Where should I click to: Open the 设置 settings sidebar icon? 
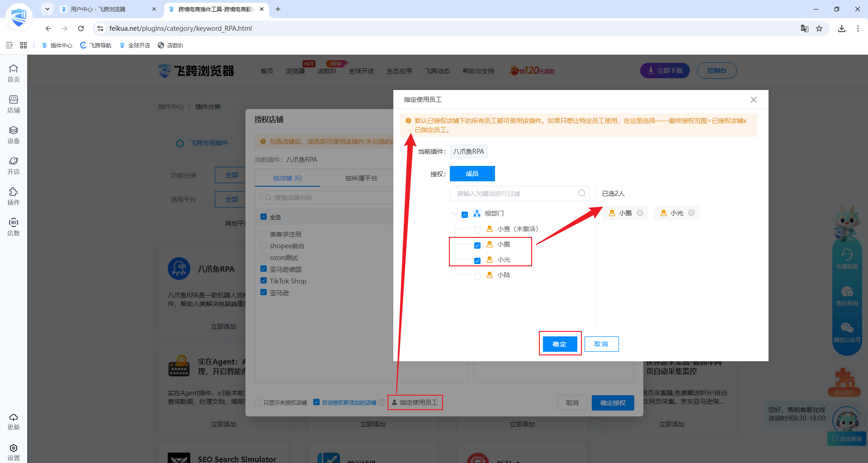point(14,452)
